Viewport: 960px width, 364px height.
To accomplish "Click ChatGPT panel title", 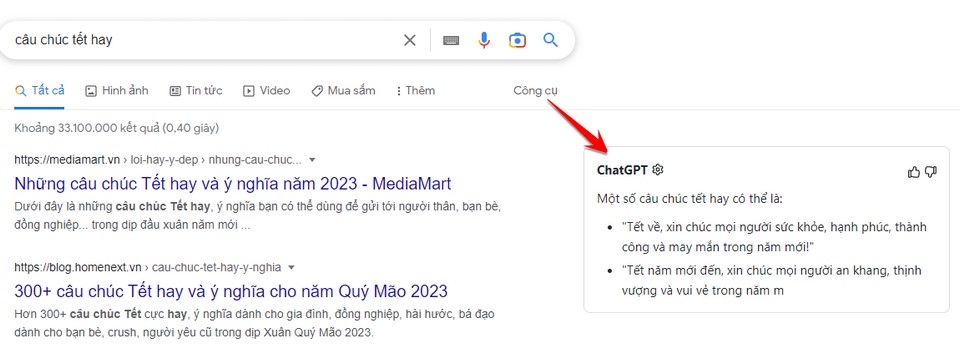I will pos(622,170).
